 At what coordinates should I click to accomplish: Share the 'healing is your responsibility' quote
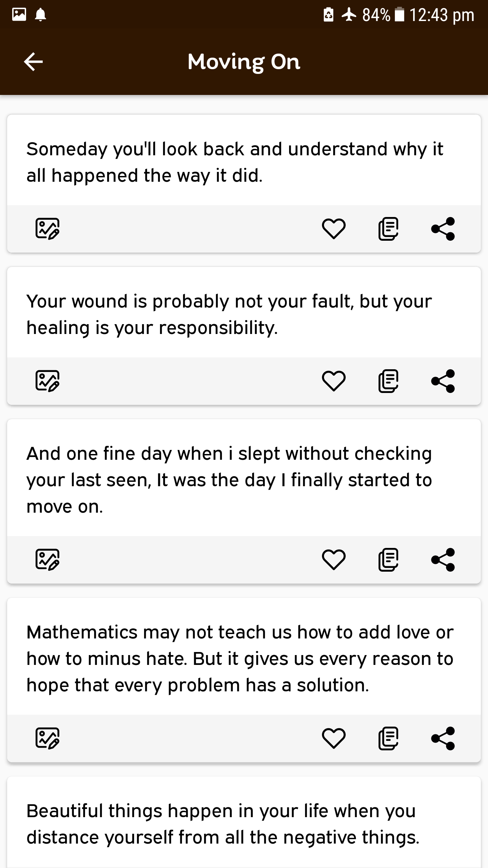coord(443,381)
